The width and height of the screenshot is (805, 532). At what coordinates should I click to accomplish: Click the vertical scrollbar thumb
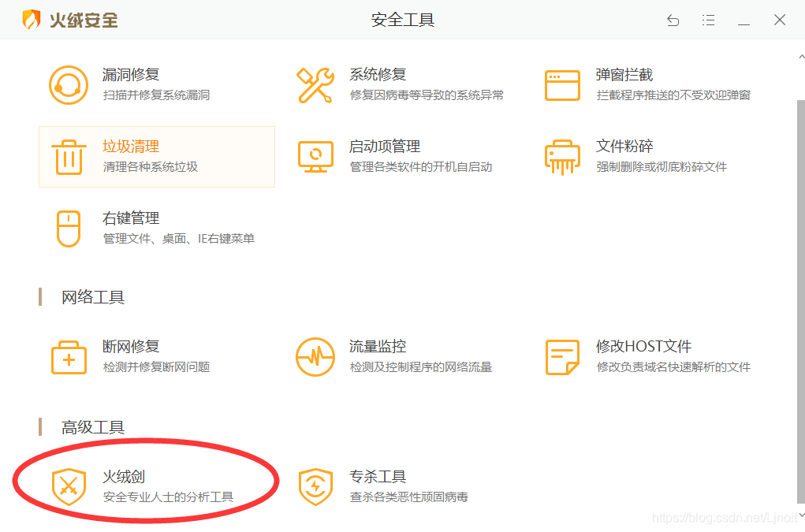(x=801, y=302)
